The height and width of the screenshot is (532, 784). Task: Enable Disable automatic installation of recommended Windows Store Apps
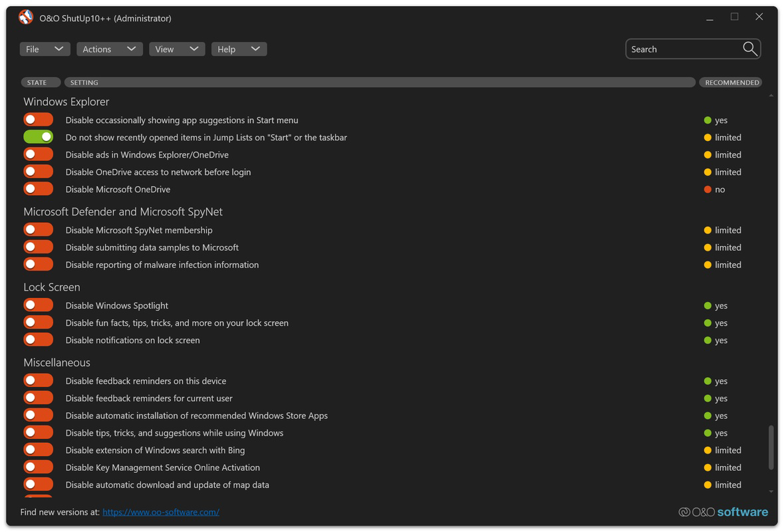[x=38, y=415]
